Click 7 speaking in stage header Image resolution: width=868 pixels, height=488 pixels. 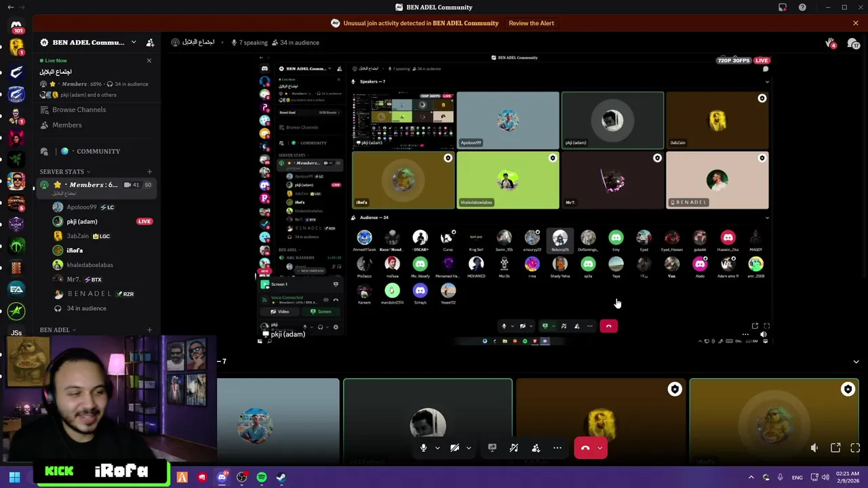coord(249,43)
